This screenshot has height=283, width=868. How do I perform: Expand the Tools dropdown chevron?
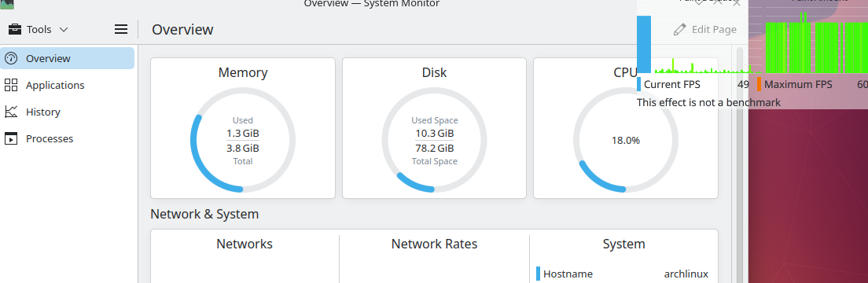(64, 29)
